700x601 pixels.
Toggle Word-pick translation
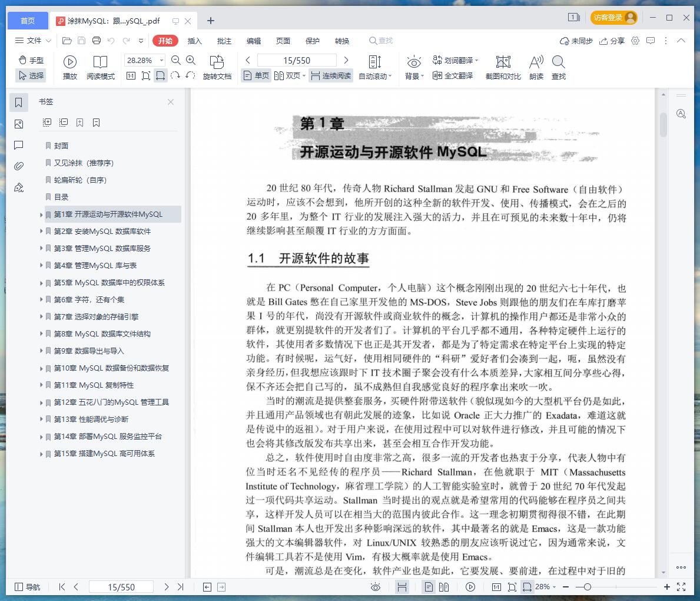pos(455,60)
